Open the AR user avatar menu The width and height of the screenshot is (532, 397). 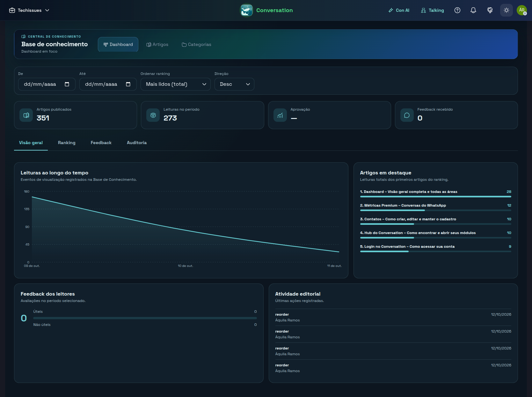tap(522, 10)
